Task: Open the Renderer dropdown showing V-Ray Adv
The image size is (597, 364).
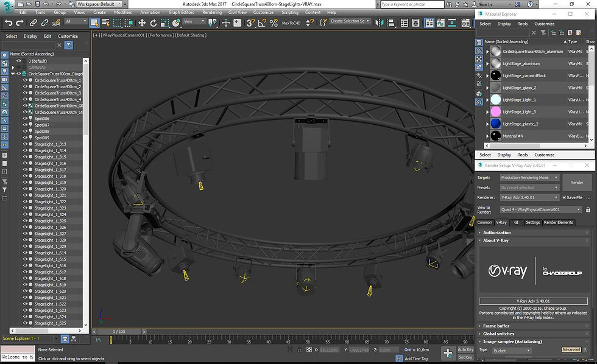Action: coord(556,197)
